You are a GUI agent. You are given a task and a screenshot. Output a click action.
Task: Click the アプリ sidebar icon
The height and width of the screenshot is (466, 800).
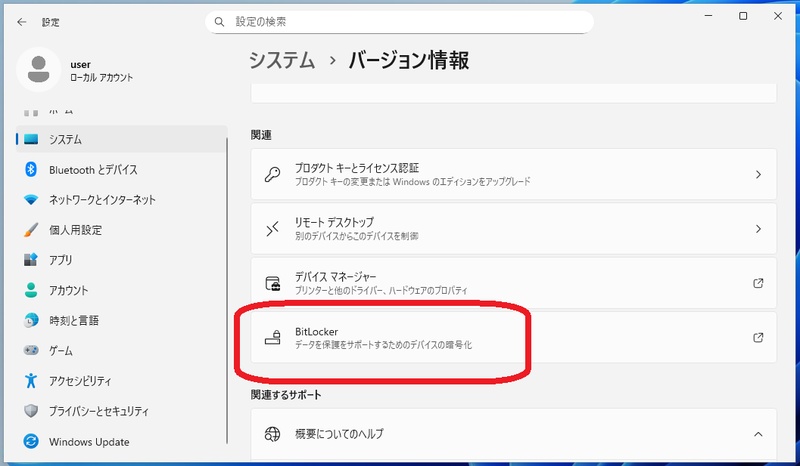(31, 260)
